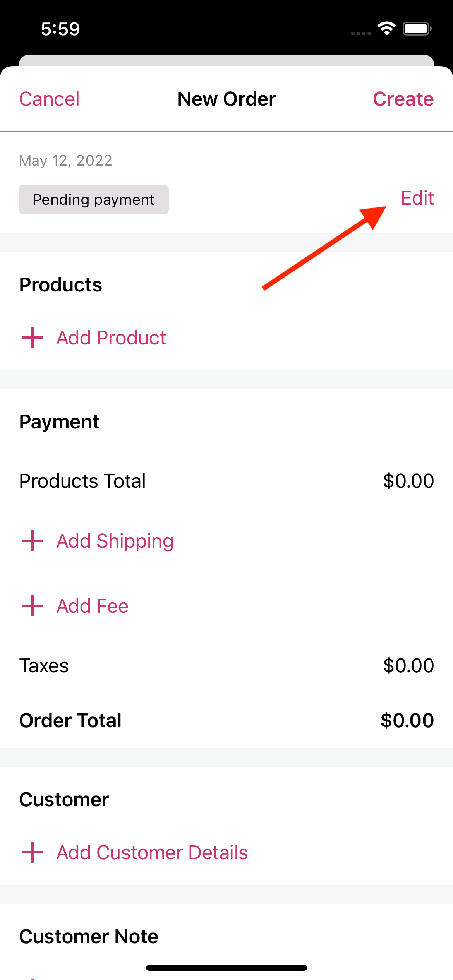The width and height of the screenshot is (453, 980).
Task: Open the Pending payment status selector
Action: point(93,199)
